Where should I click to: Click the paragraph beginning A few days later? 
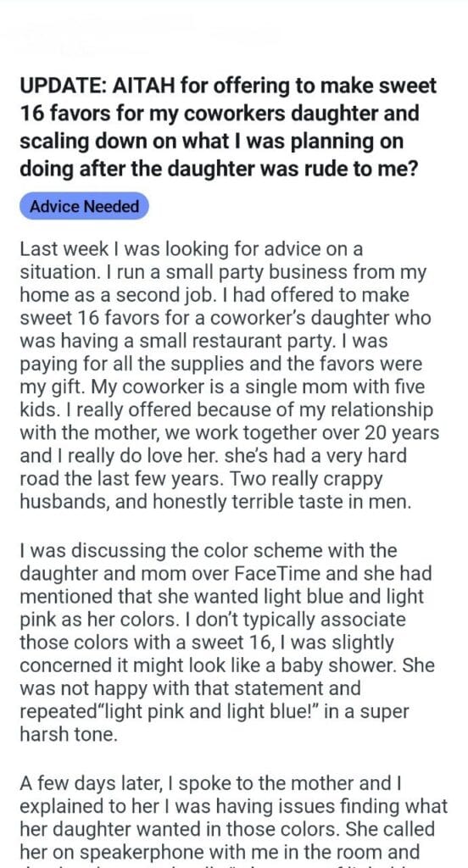[x=233, y=820]
